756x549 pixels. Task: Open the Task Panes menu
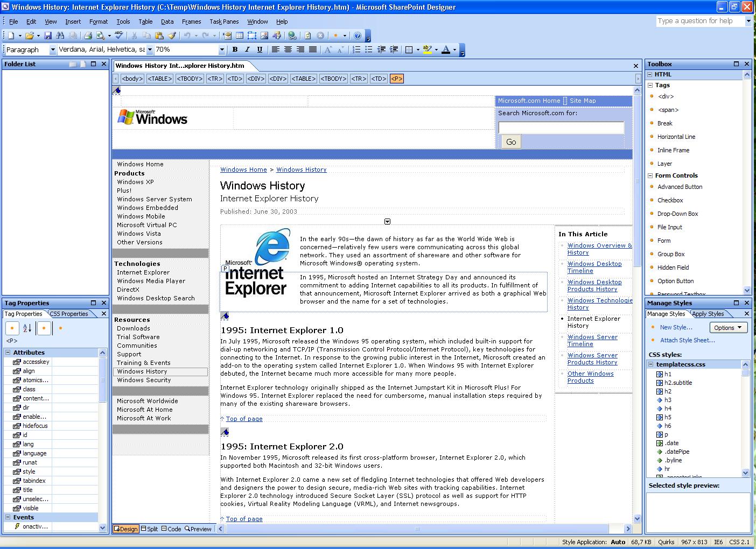point(224,22)
